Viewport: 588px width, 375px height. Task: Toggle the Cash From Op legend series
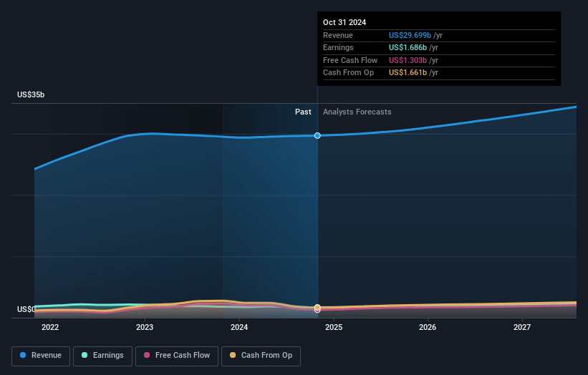pos(261,356)
